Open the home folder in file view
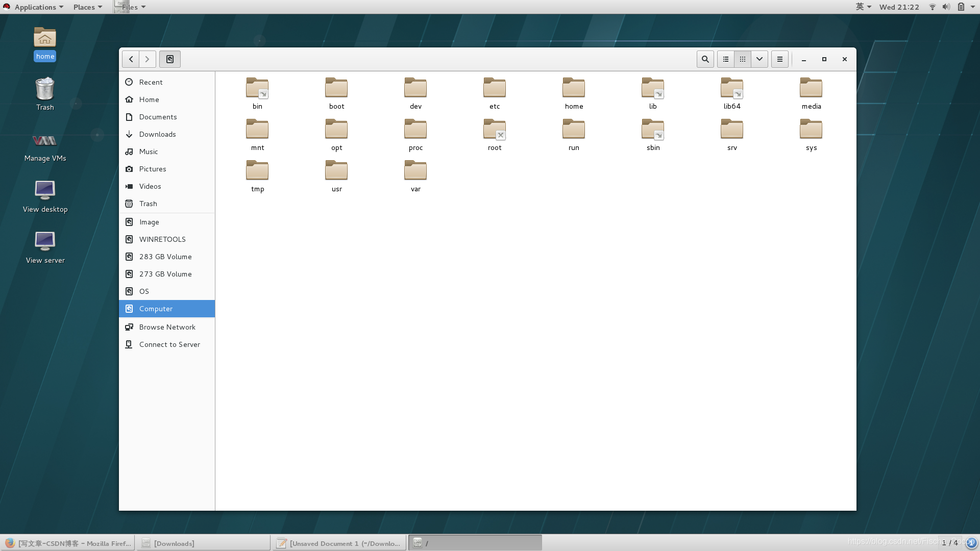The image size is (980, 551). 574,93
